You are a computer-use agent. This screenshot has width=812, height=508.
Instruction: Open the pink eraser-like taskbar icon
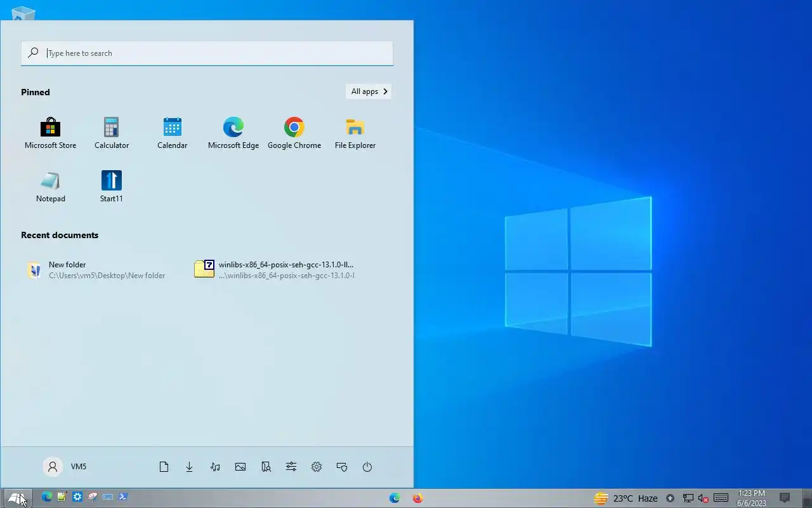[93, 497]
